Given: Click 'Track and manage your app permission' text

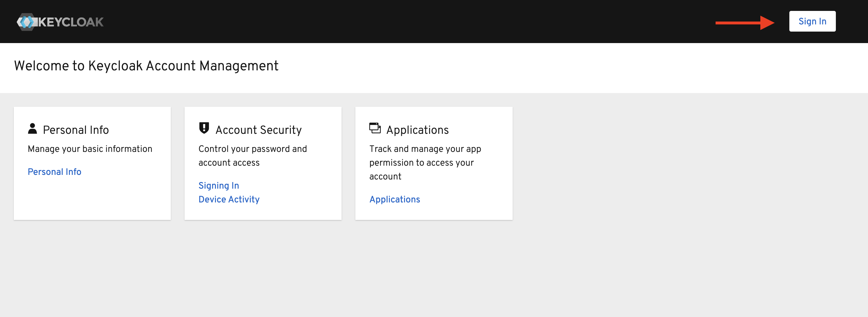Looking at the screenshot, I should point(425,163).
